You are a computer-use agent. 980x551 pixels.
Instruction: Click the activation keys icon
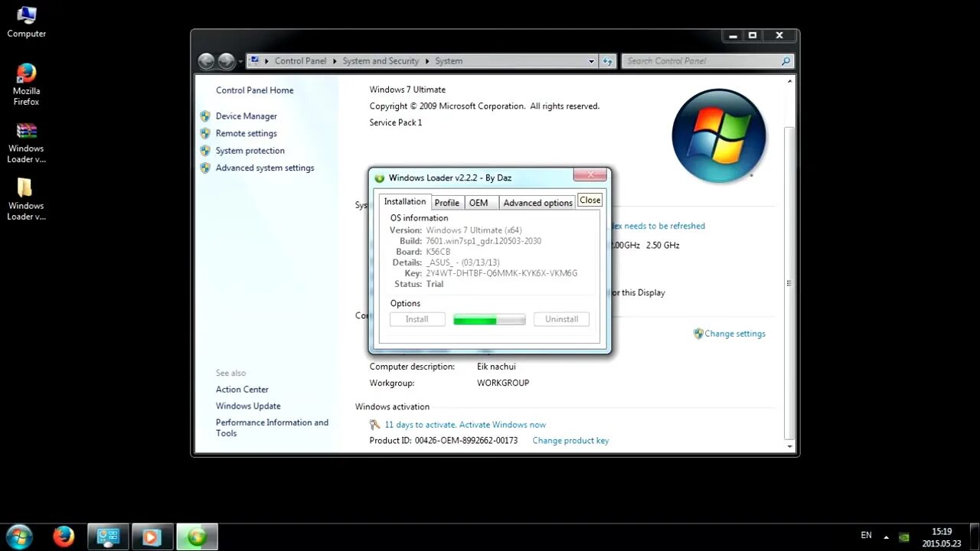[x=374, y=425]
